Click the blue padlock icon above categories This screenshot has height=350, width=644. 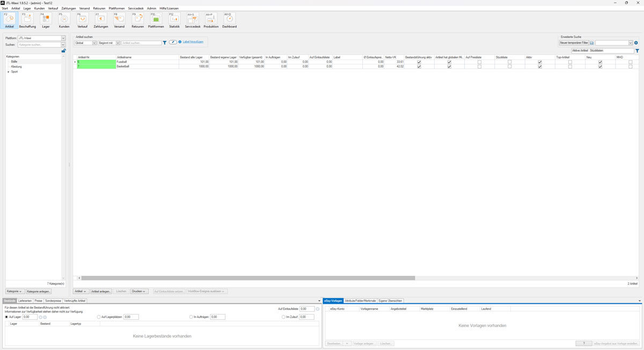(x=63, y=51)
